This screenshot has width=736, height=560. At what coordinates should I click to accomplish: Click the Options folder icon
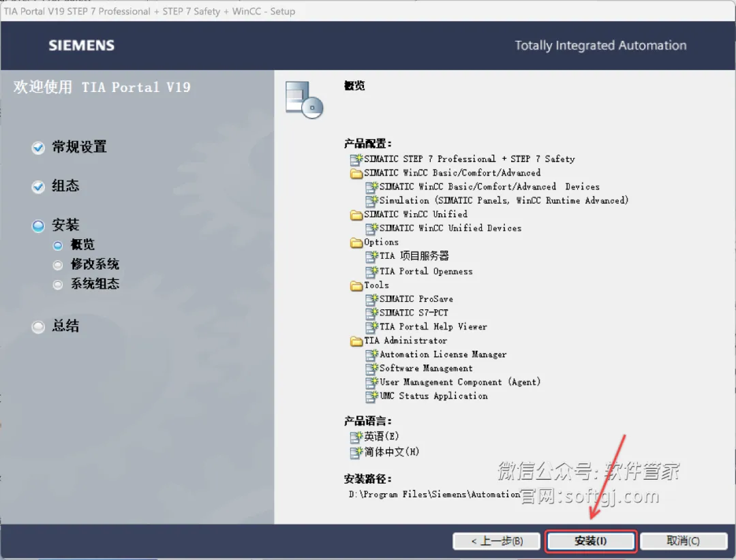(x=356, y=243)
